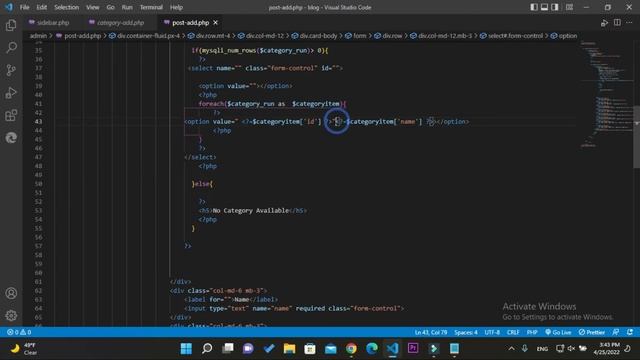Open the Edit menu
Image resolution: width=640 pixels, height=360 pixels.
pyautogui.click(x=42, y=7)
